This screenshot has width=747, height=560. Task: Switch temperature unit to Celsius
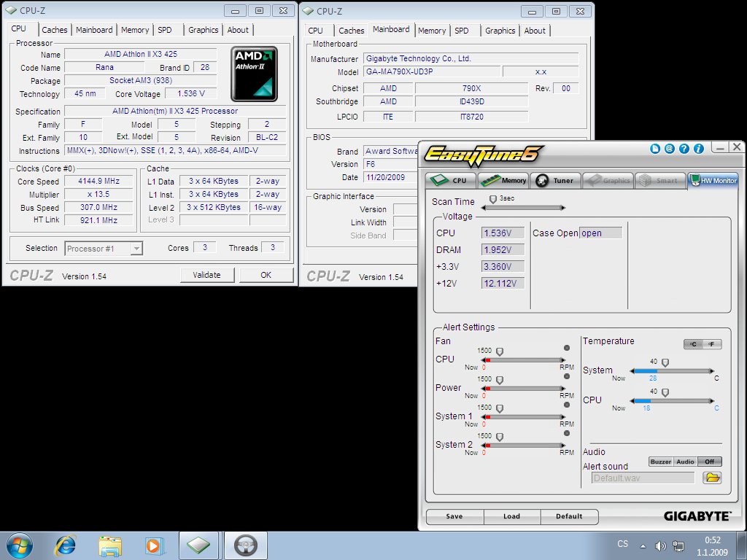[x=693, y=344]
